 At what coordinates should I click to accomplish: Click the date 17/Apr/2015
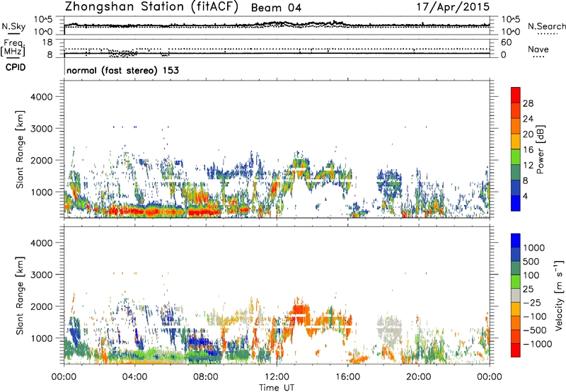[x=453, y=6]
